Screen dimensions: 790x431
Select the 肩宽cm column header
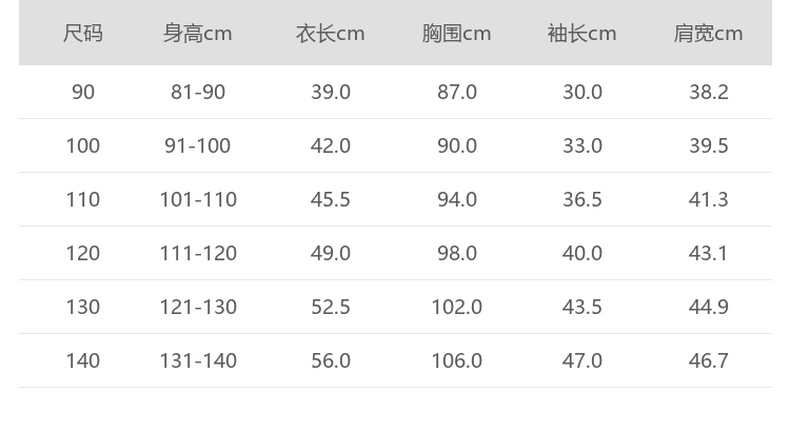708,34
